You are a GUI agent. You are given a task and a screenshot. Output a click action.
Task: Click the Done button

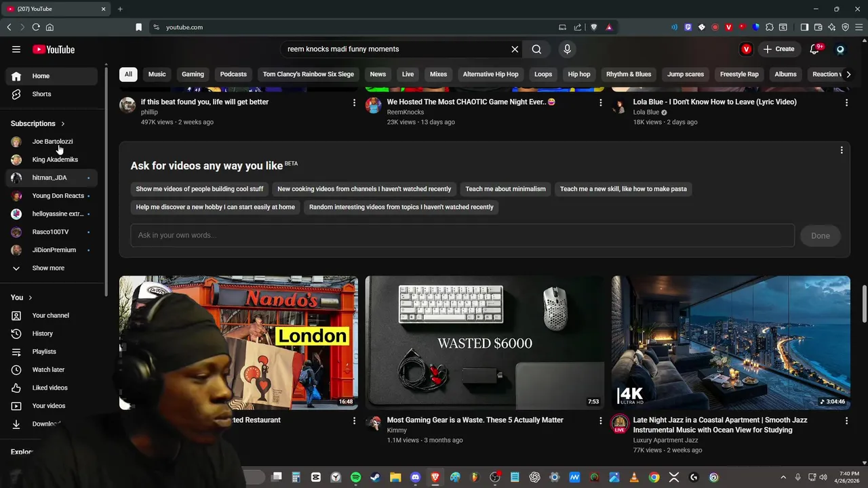(821, 236)
